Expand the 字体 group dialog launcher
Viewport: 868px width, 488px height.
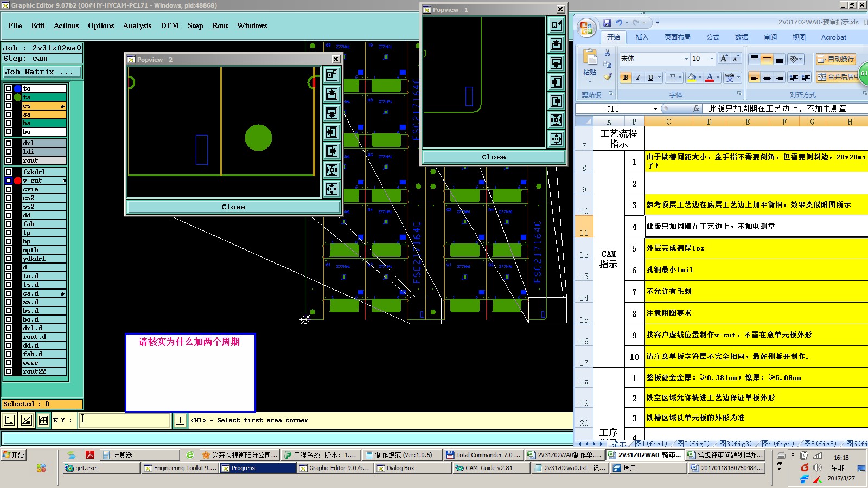coord(738,94)
